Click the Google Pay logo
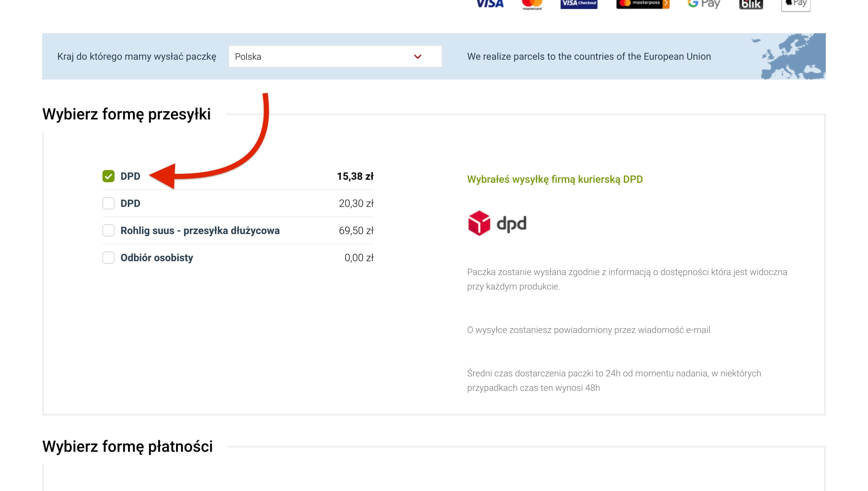 click(703, 4)
